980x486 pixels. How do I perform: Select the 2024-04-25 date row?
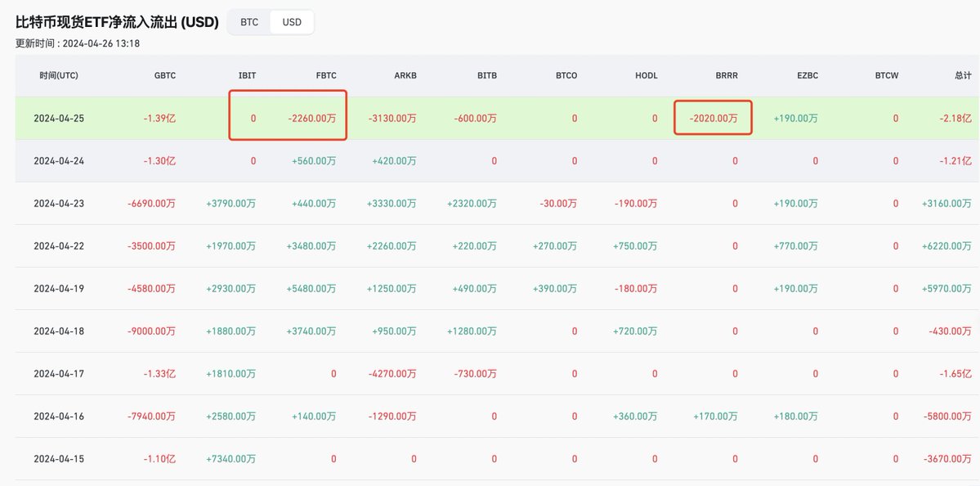click(59, 119)
